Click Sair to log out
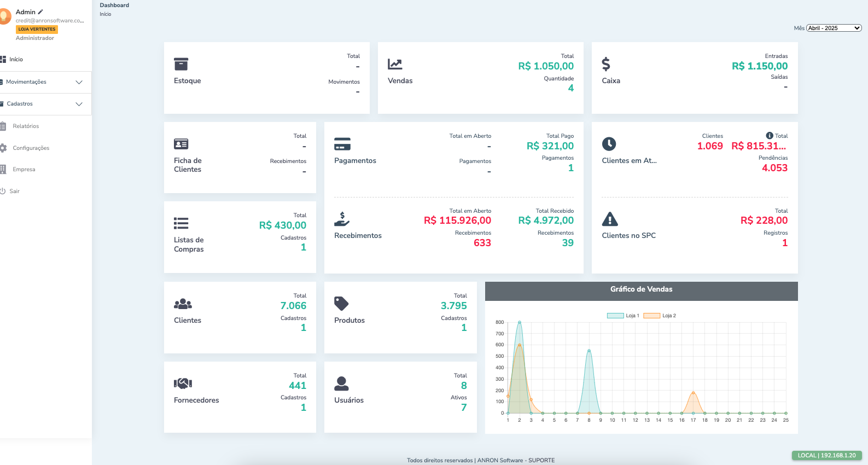Viewport: 868px width, 465px height. [x=14, y=191]
